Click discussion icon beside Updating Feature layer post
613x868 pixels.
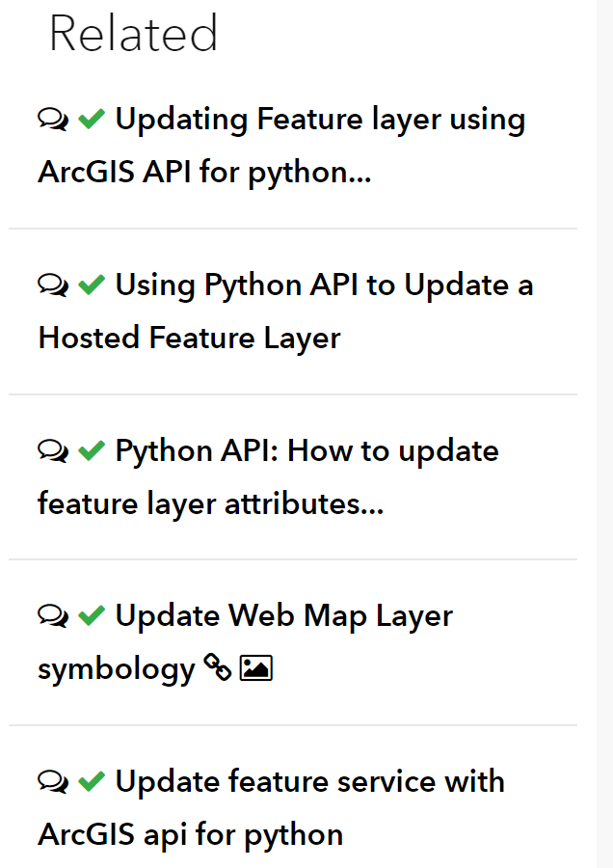(53, 120)
